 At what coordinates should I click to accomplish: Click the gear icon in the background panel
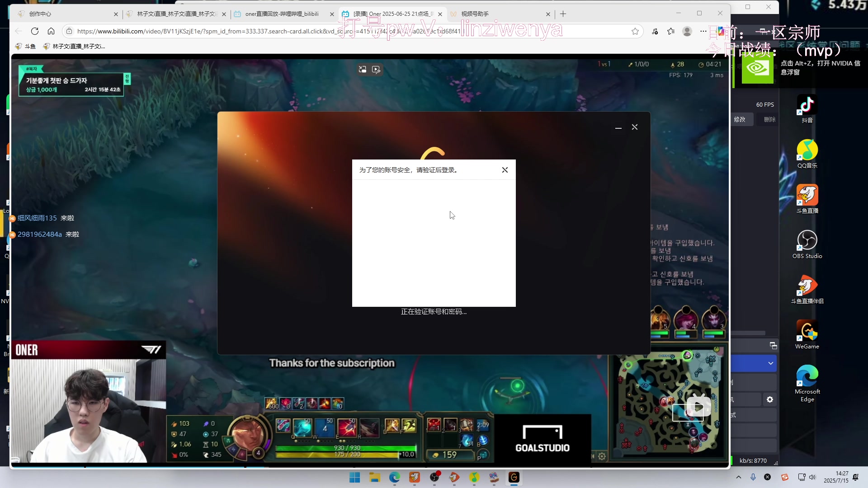tap(770, 399)
